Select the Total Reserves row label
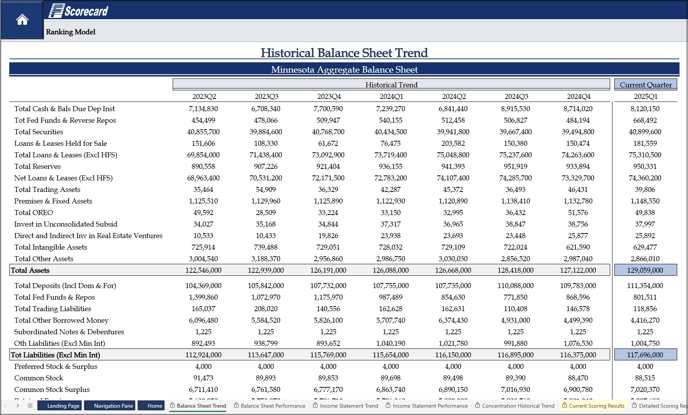This screenshot has width=688, height=415. [37, 166]
